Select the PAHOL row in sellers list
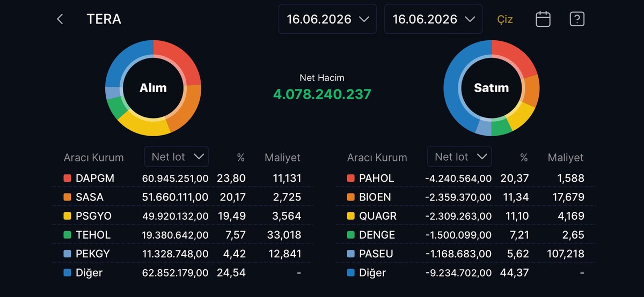644x297 pixels. tap(466, 178)
